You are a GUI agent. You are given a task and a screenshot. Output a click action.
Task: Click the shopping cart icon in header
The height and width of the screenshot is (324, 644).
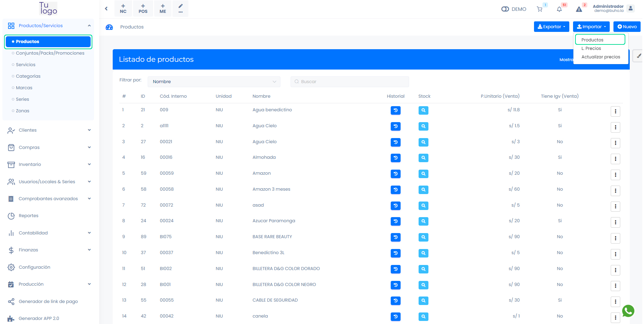coord(539,9)
